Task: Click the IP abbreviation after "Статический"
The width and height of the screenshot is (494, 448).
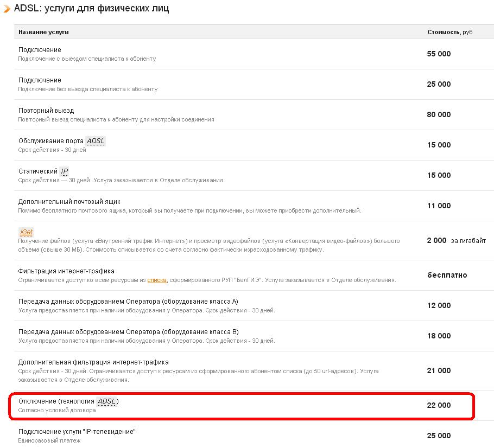Action: coord(64,171)
